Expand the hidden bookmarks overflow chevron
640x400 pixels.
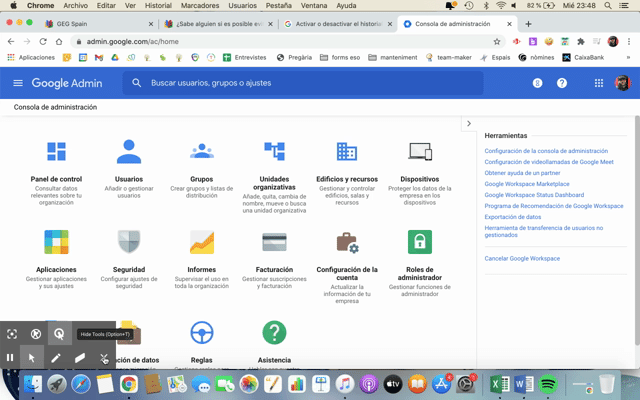628,58
